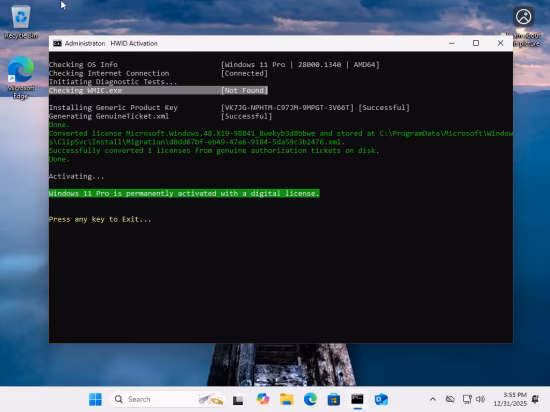Select the command prompt taskbar icon
The image size is (550, 412).
[x=357, y=399]
